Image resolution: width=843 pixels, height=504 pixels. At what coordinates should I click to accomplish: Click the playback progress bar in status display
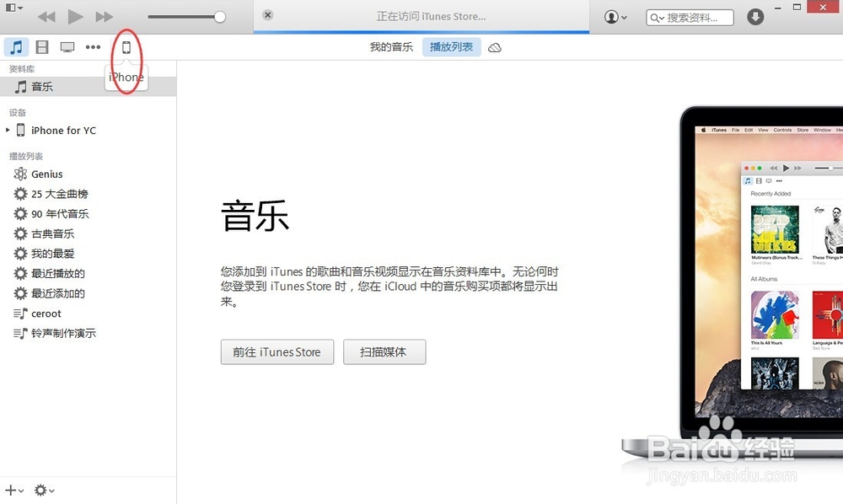(x=421, y=32)
